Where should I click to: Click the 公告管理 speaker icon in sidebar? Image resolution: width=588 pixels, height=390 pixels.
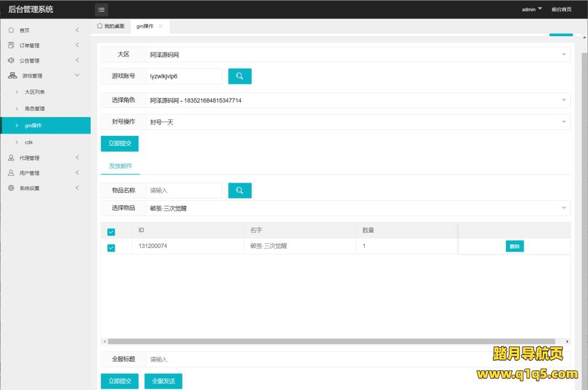point(11,61)
